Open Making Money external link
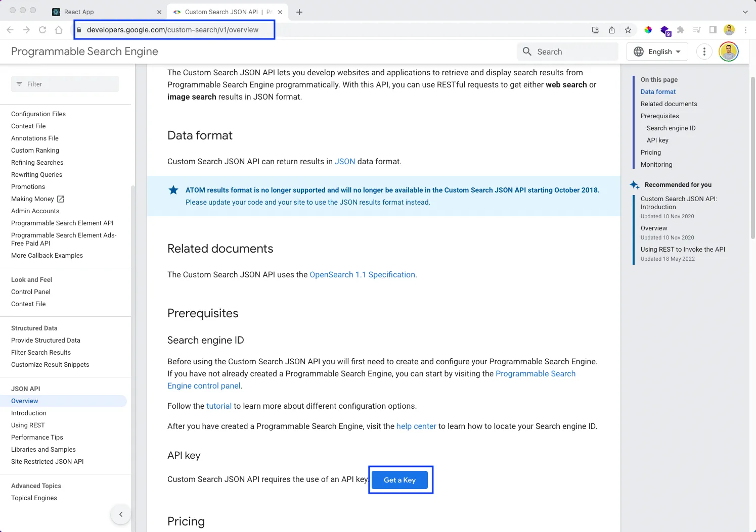This screenshot has width=756, height=532. pyautogui.click(x=37, y=199)
